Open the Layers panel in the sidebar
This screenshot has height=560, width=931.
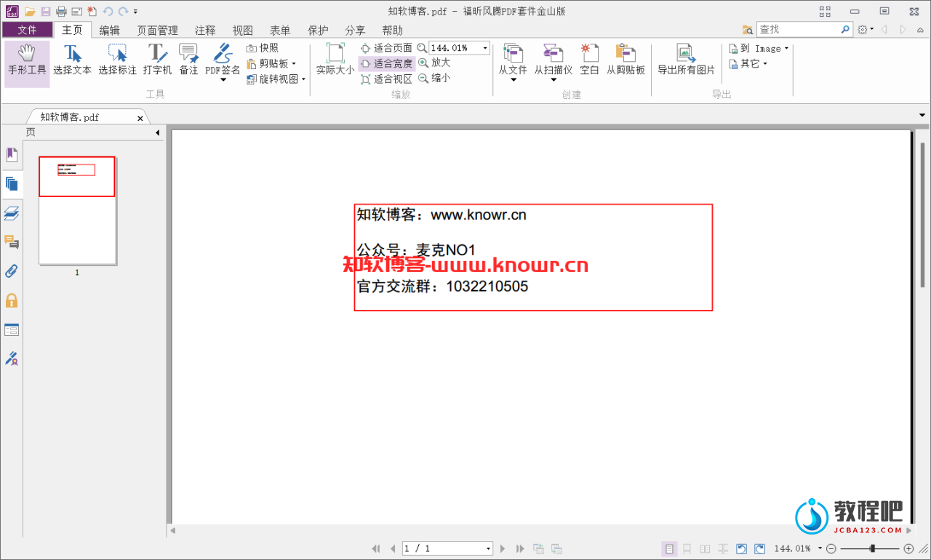point(12,213)
